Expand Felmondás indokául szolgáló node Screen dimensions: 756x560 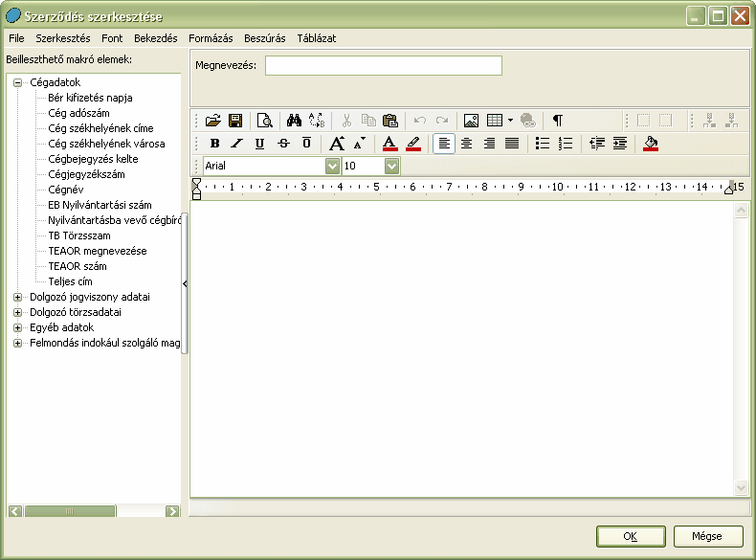point(18,344)
